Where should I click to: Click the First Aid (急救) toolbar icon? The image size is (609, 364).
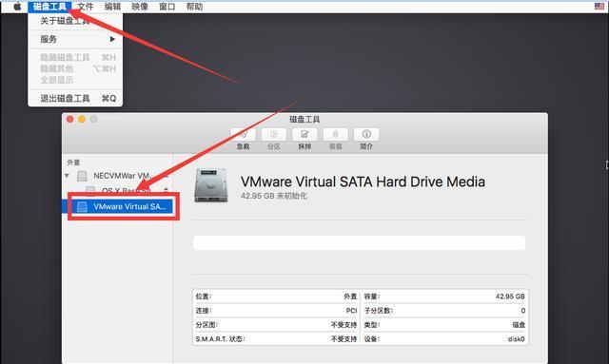[244, 135]
